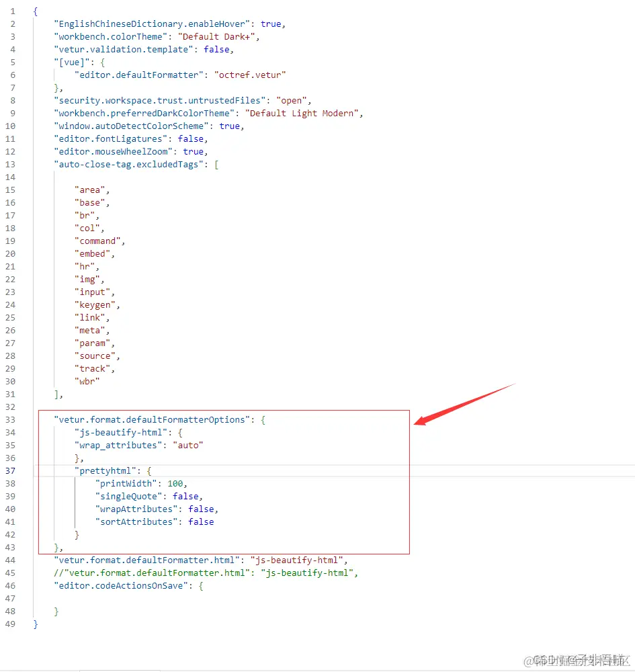Viewport: 635px width, 672px height.
Task: Click the "EnglishChineseDictionary.enableHover" key
Action: [152, 24]
